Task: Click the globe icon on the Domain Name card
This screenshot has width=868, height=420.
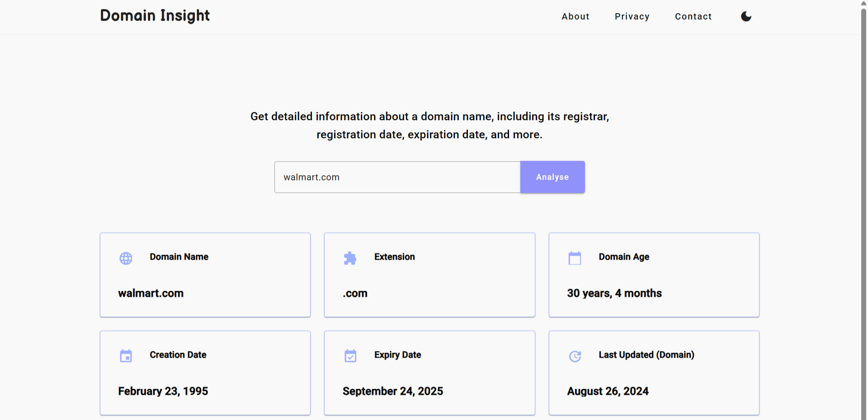Action: click(x=126, y=258)
